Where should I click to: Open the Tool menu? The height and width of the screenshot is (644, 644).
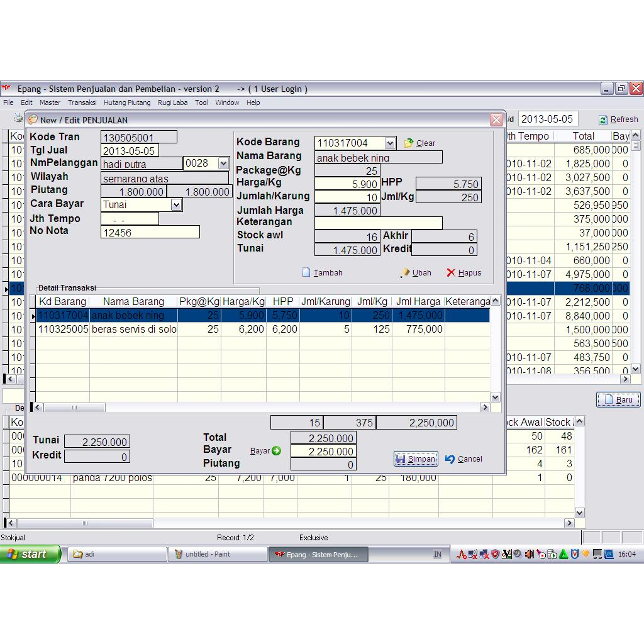(x=201, y=103)
